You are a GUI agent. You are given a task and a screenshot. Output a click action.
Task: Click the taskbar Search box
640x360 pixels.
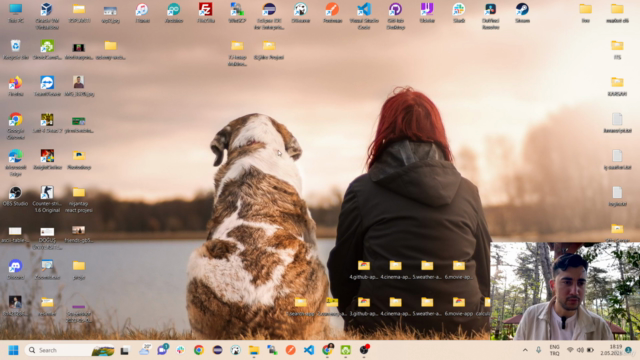click(x=69, y=350)
